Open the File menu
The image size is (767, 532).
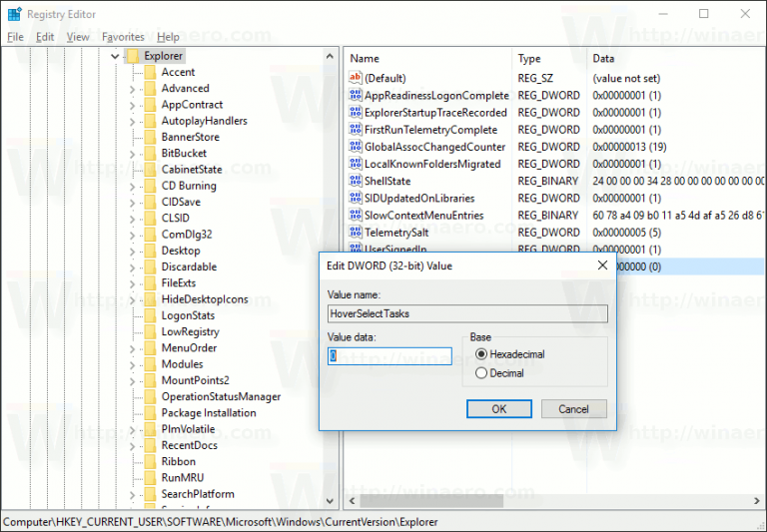tap(15, 37)
